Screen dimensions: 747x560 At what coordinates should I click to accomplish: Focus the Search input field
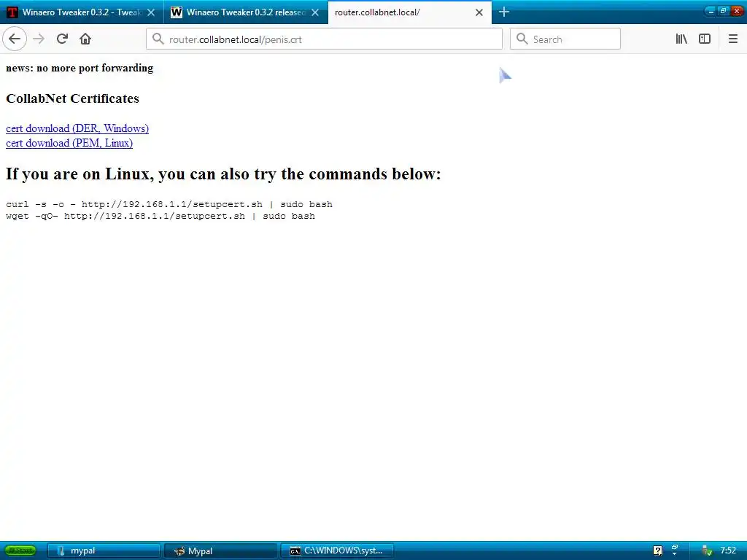pos(565,39)
